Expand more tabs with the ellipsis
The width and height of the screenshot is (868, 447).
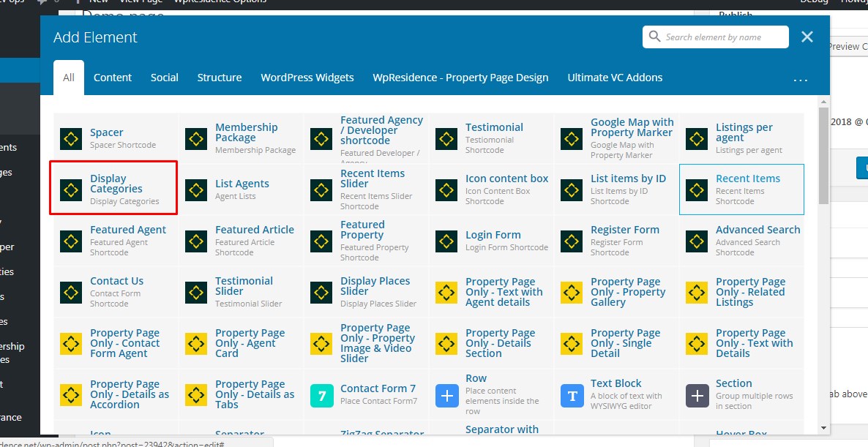point(801,79)
